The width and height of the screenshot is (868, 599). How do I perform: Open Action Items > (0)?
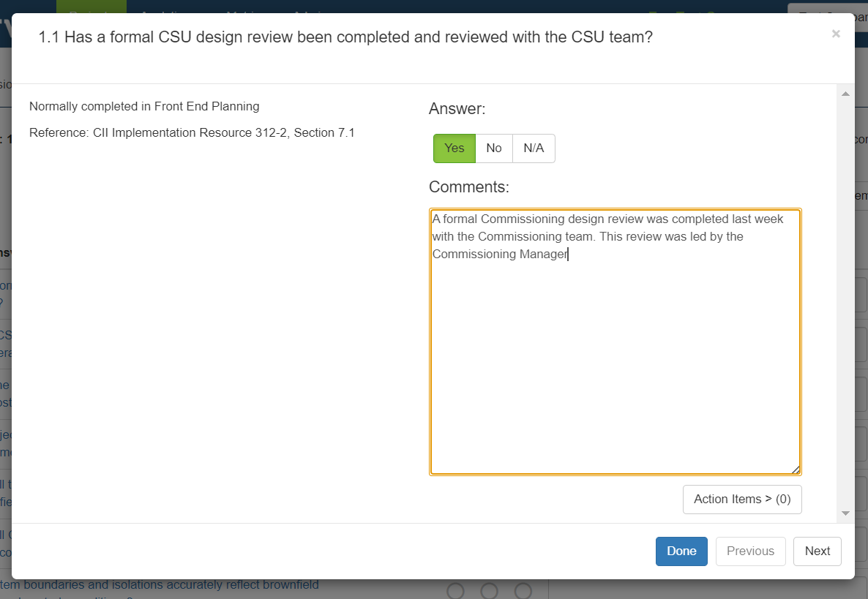pos(742,500)
